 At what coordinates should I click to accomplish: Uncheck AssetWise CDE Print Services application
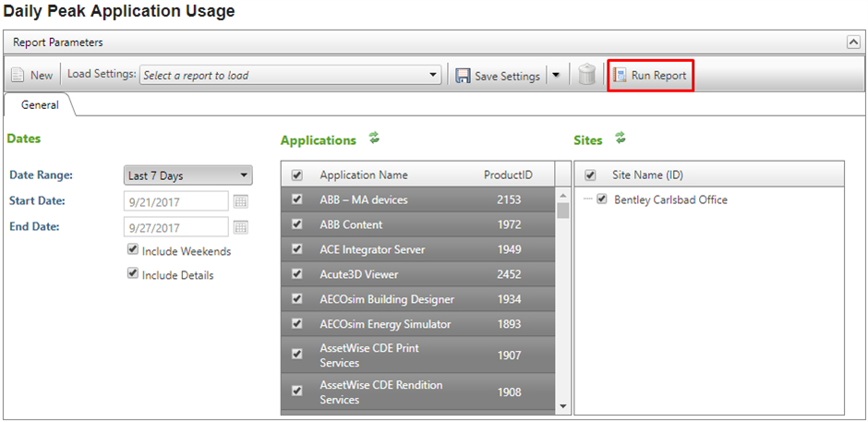(296, 355)
